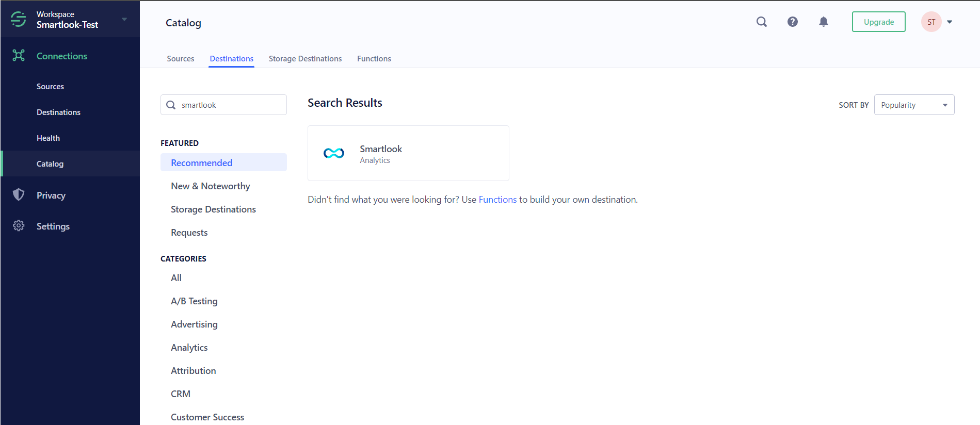Select the A/B Testing category
This screenshot has width=980, height=425.
(194, 301)
